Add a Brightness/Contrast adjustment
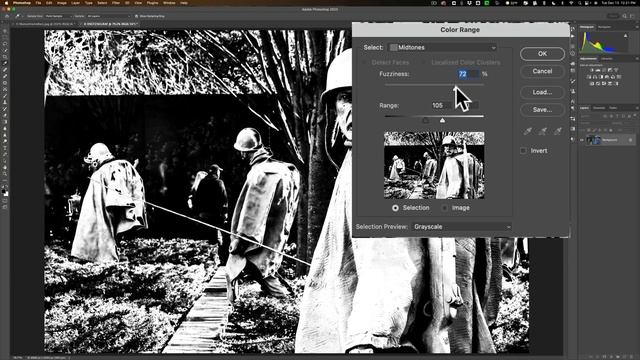640x360 pixels. [592, 70]
